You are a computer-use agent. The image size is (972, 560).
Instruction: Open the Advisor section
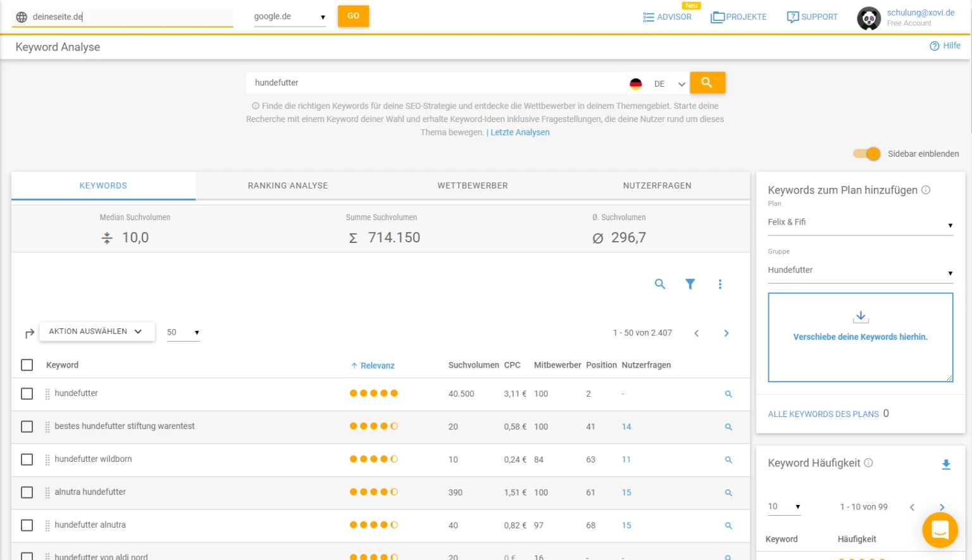(668, 17)
